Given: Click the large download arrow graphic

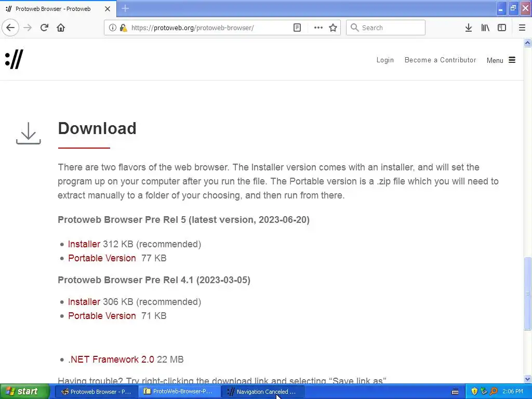Looking at the screenshot, I should click(x=29, y=133).
